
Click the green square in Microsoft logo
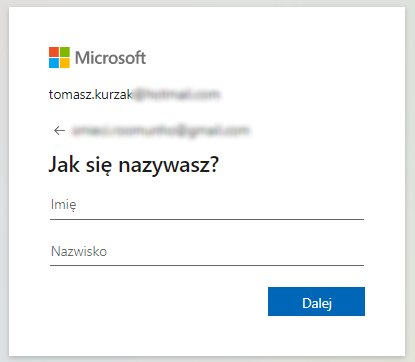point(65,52)
